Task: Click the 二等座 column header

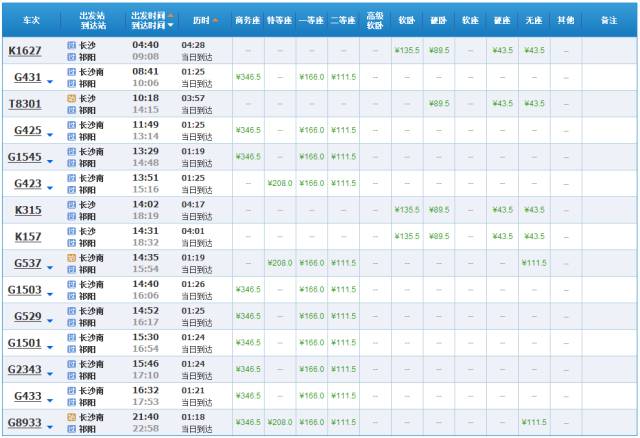Action: 343,20
